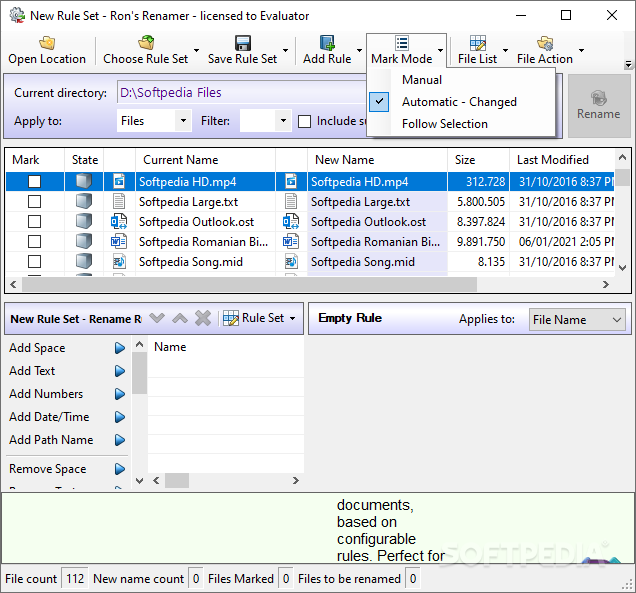Image resolution: width=636 pixels, height=593 pixels.
Task: Click the Word document icon beside Softpedia Romanian
Action: click(x=119, y=242)
